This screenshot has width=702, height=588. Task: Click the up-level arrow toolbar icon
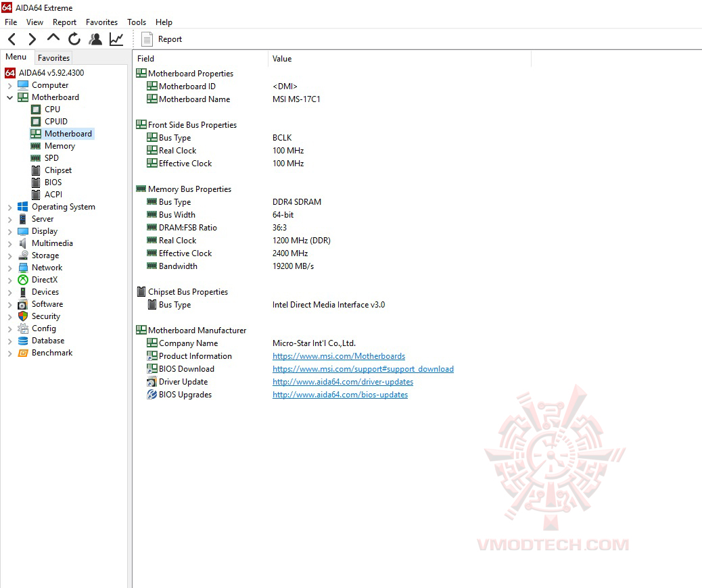click(53, 39)
